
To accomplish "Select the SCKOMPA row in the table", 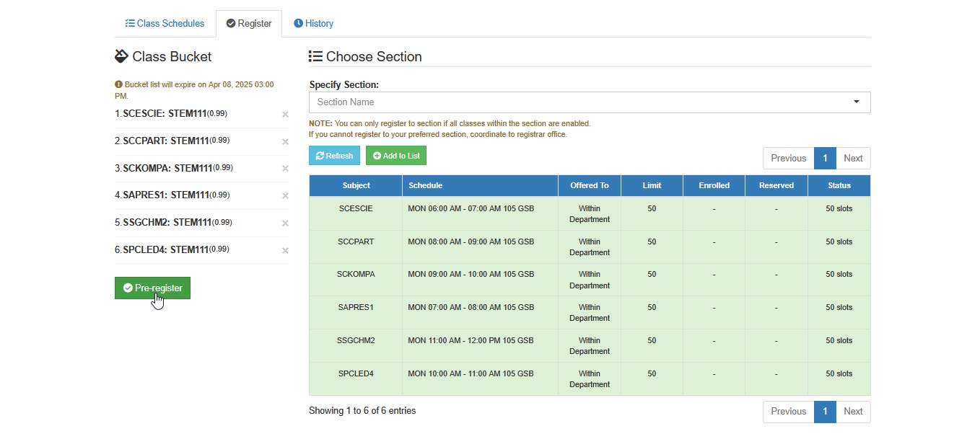I will (590, 280).
